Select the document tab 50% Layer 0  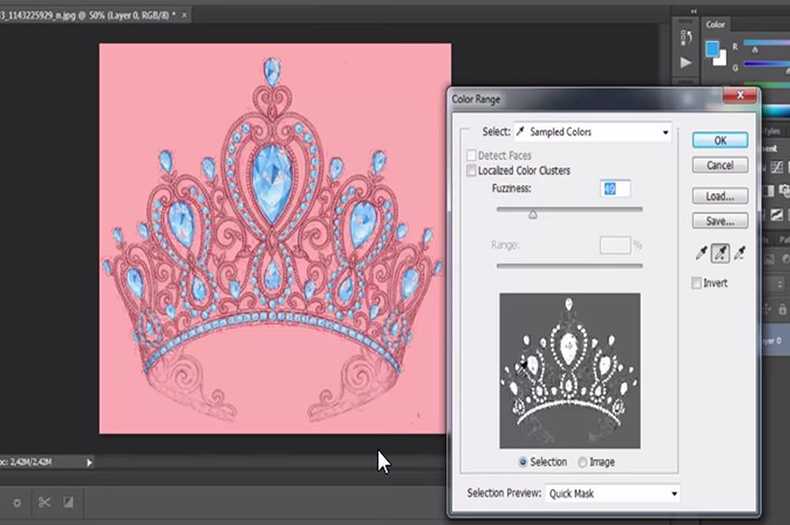(88, 15)
